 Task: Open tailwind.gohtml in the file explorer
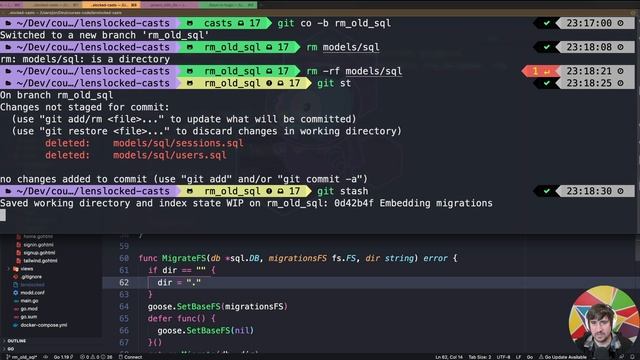click(40, 261)
